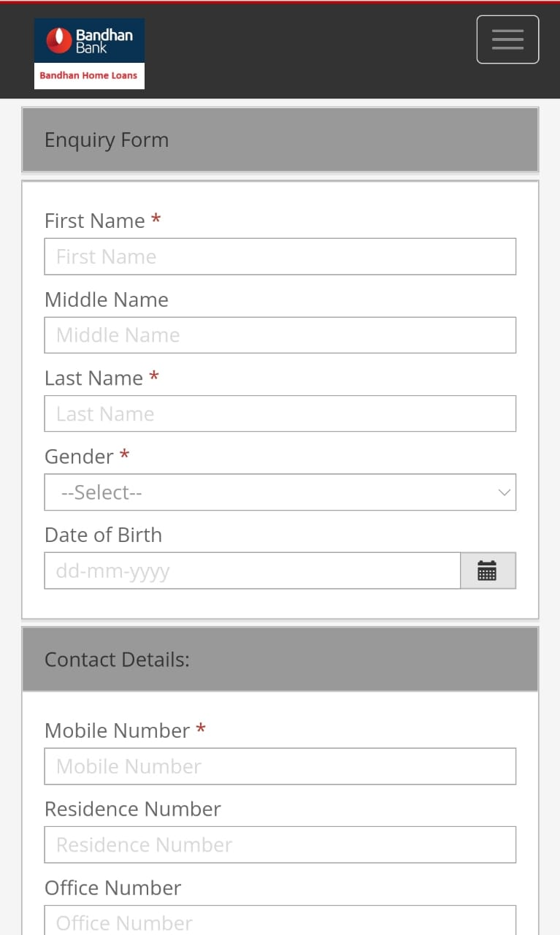Click the Date of Birth label
560x935 pixels.
point(103,535)
